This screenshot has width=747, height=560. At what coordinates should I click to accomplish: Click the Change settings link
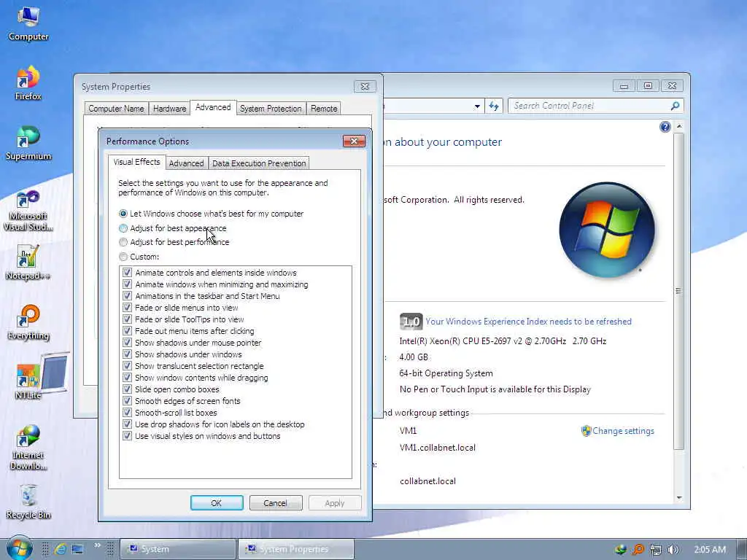(623, 431)
